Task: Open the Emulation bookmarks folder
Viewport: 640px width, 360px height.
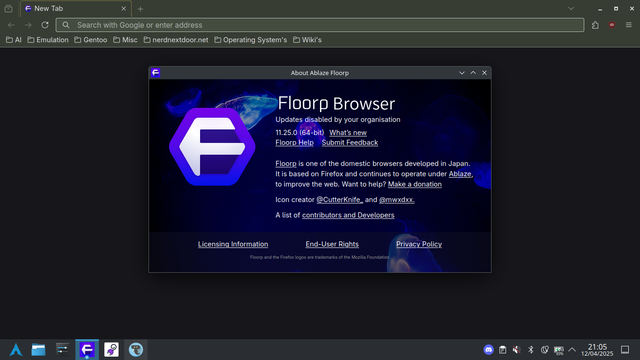Action: pos(48,40)
